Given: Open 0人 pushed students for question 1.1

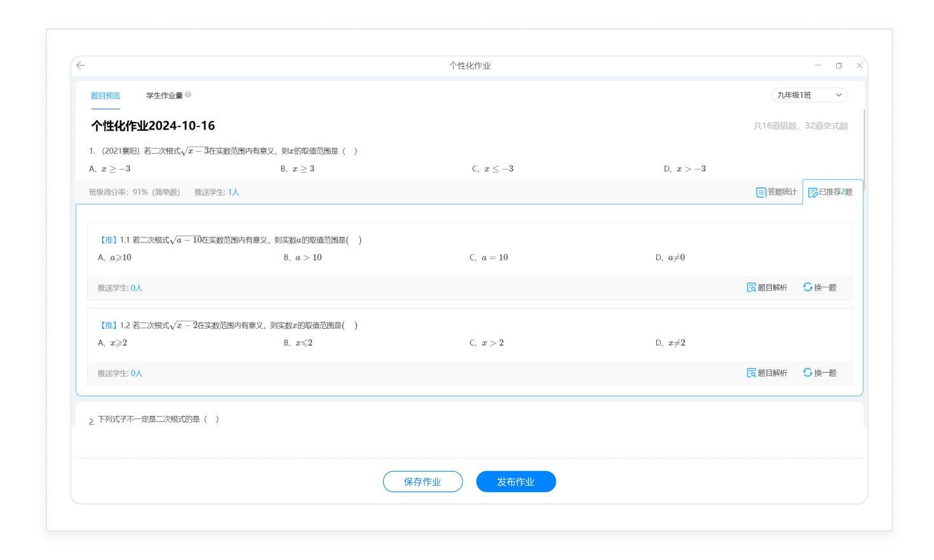Looking at the screenshot, I should pyautogui.click(x=137, y=288).
